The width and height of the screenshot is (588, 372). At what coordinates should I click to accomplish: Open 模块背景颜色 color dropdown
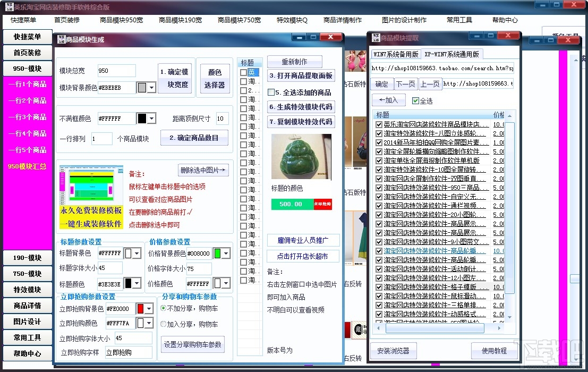tap(151, 88)
